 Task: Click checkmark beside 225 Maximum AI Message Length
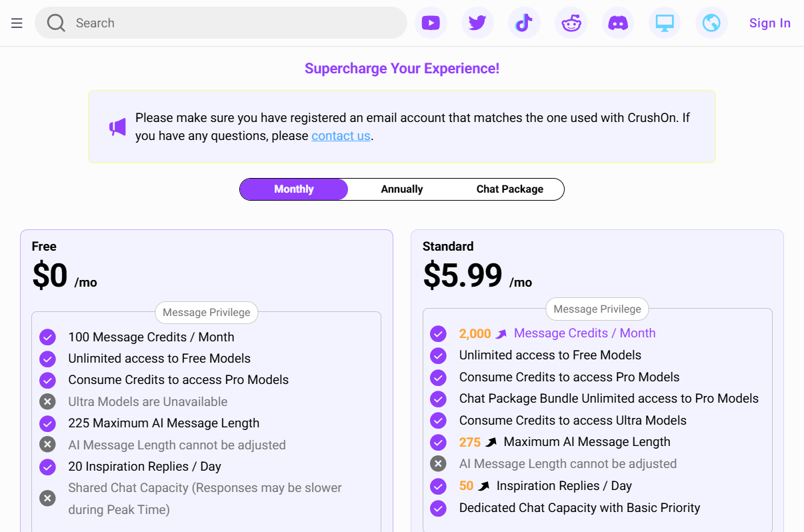coord(47,423)
